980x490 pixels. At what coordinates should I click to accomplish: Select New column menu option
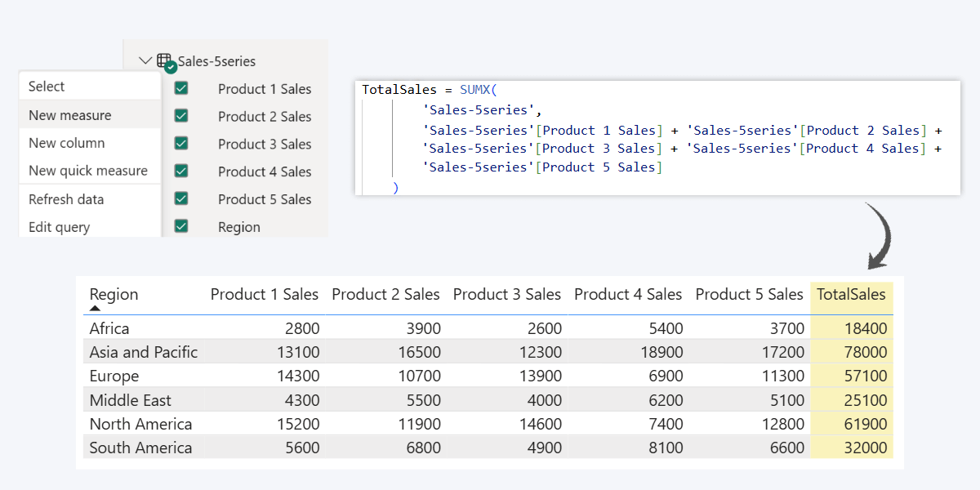(x=67, y=143)
